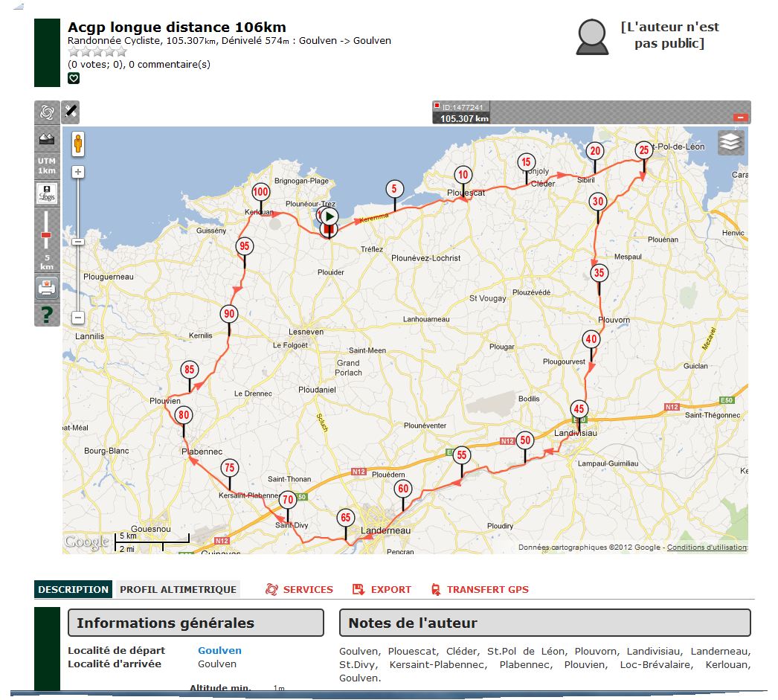Zoom in using the map plus button

78,172
